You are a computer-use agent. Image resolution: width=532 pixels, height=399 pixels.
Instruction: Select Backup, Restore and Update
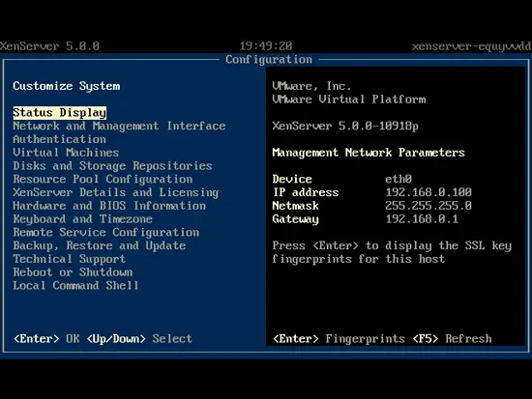[99, 245]
